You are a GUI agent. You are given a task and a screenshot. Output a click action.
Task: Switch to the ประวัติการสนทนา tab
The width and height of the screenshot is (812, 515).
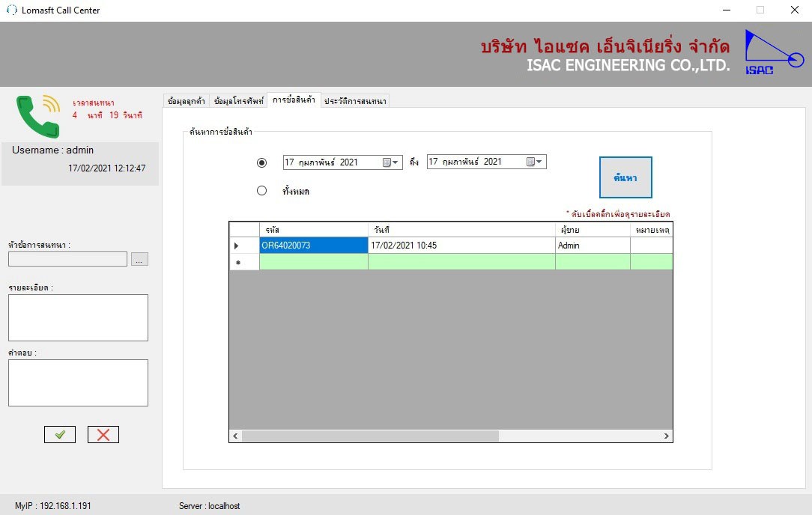coord(355,101)
